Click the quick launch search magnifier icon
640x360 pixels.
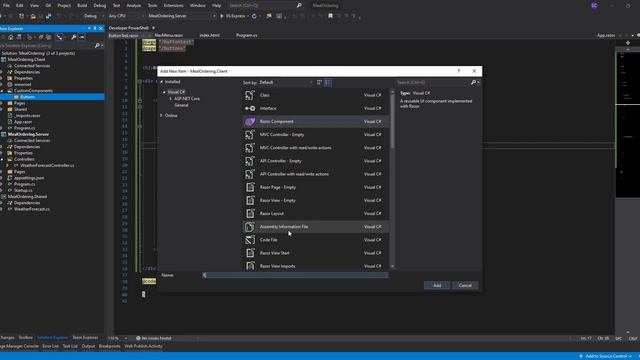pos(299,6)
